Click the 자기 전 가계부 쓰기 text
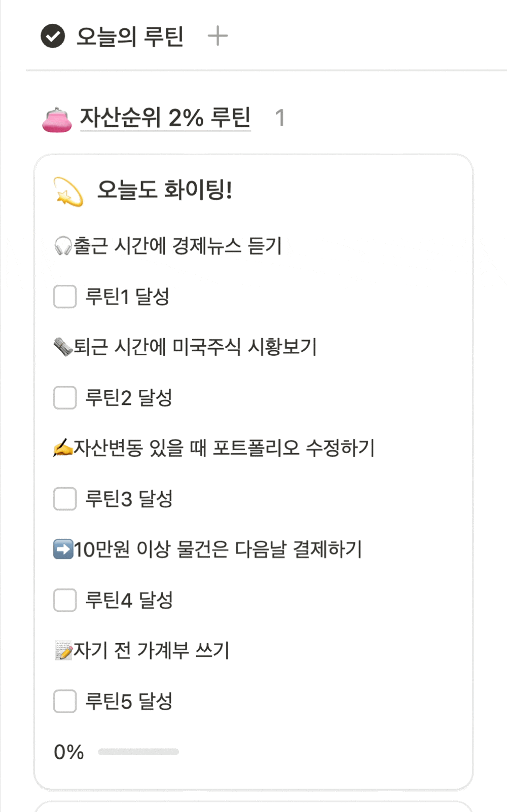 [151, 650]
